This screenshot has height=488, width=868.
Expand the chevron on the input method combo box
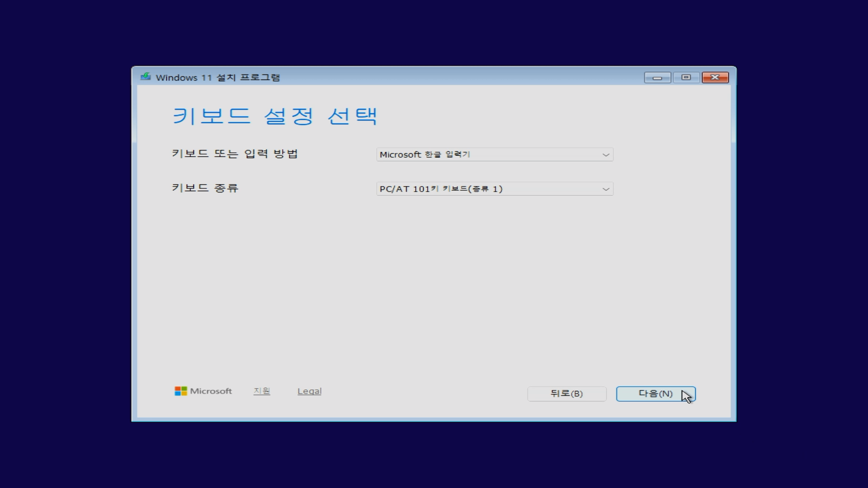[606, 154]
